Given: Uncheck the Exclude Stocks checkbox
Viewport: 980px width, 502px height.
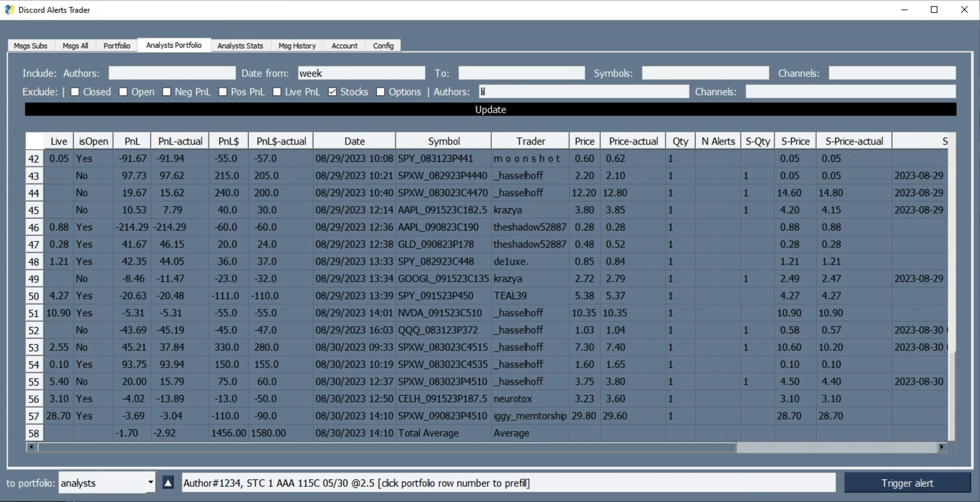Looking at the screenshot, I should click(x=332, y=92).
